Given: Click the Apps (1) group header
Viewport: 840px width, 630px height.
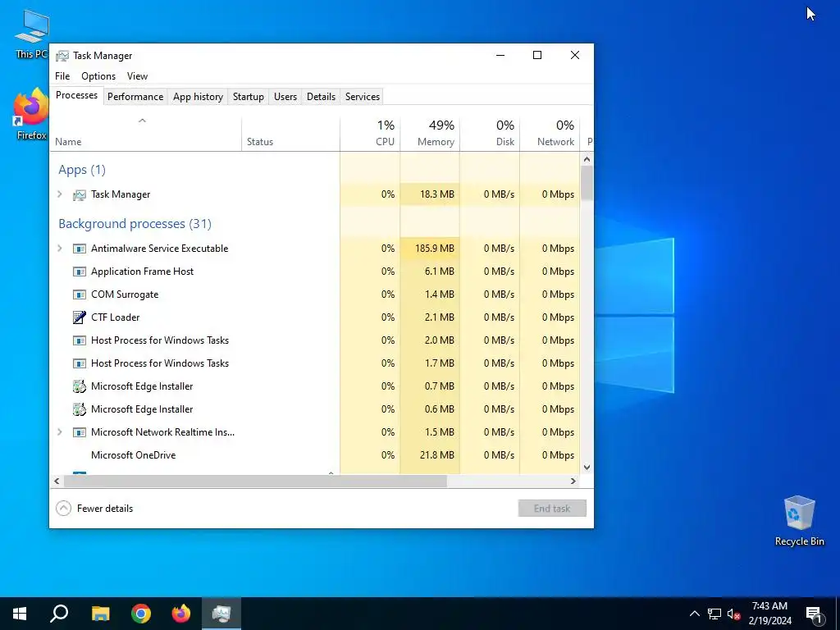Looking at the screenshot, I should [82, 170].
